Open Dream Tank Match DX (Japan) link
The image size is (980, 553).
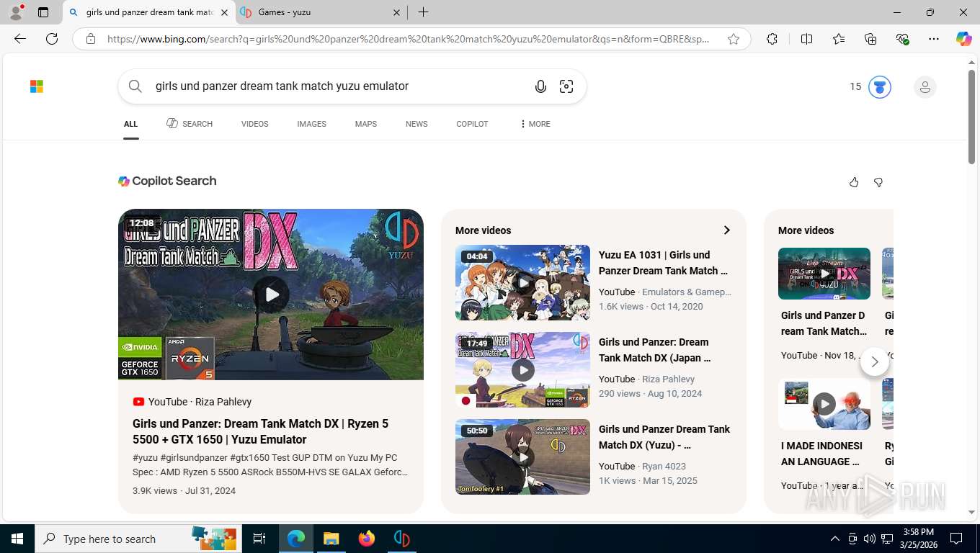[x=654, y=350]
